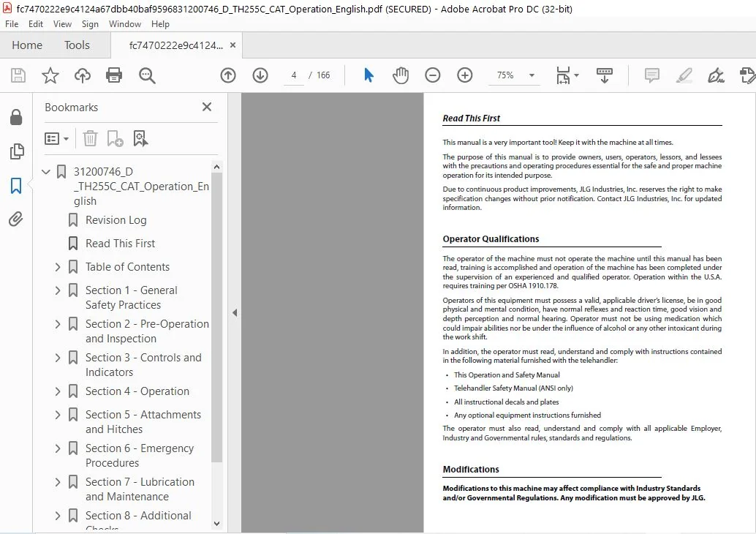The height and width of the screenshot is (534, 756).
Task: Open the View menu
Action: point(62,23)
